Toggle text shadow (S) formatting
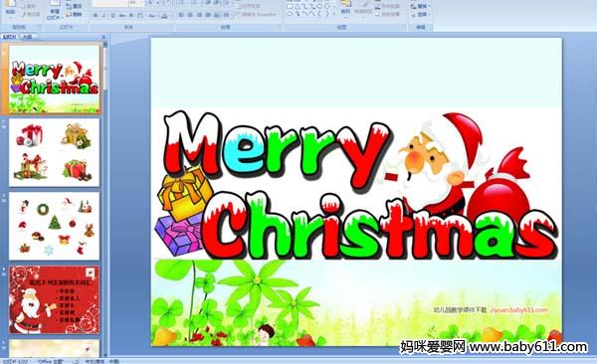 tap(131, 15)
